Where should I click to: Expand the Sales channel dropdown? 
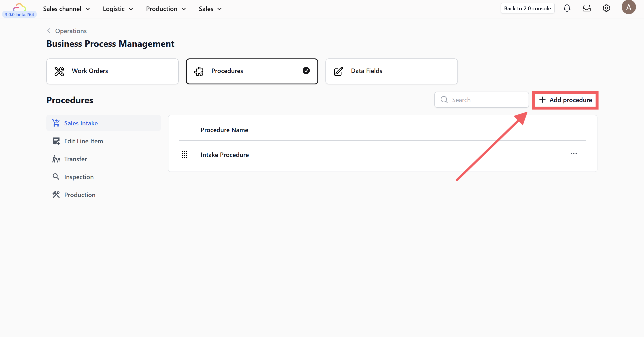coord(66,9)
